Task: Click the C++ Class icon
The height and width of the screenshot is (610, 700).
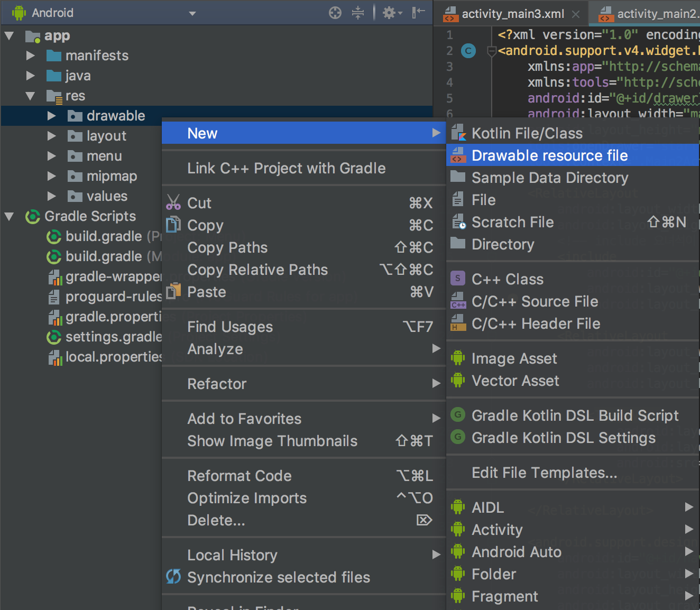Action: coord(458,278)
